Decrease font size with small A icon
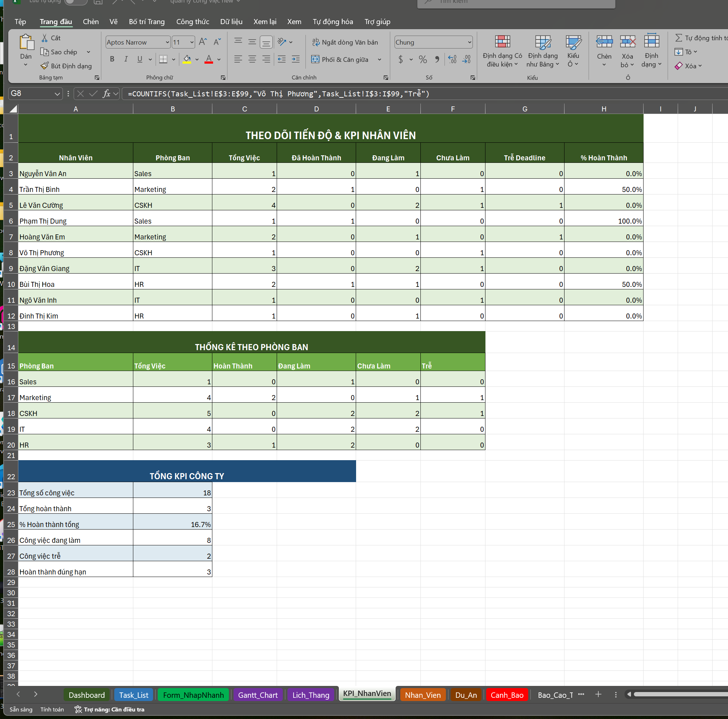 click(x=217, y=41)
